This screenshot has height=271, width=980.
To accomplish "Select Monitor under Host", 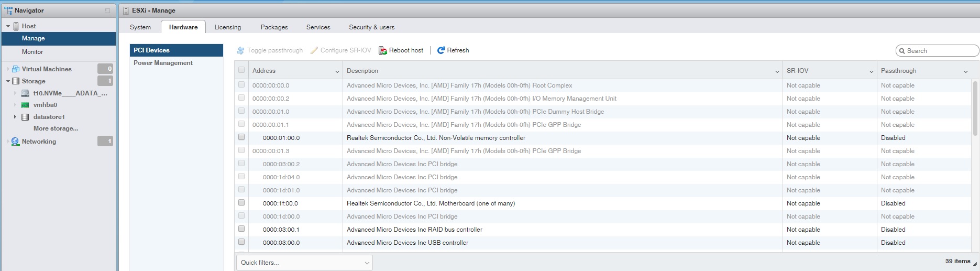I will (x=59, y=52).
